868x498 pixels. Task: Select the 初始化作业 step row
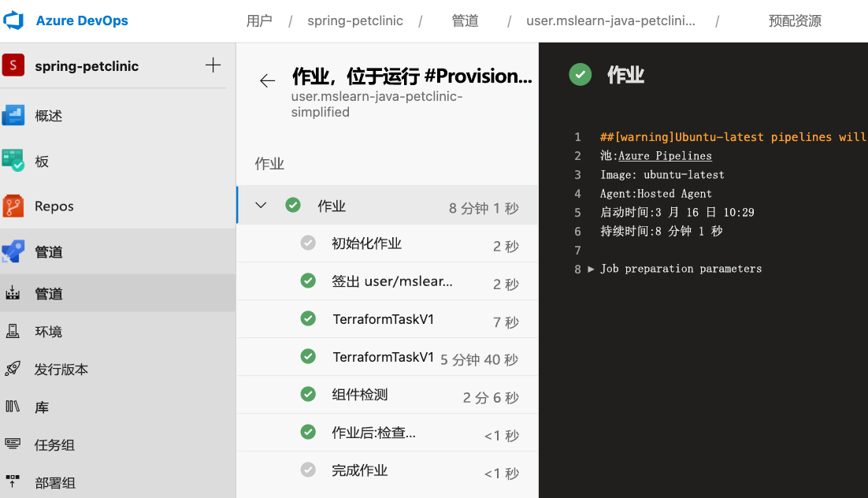coord(388,243)
